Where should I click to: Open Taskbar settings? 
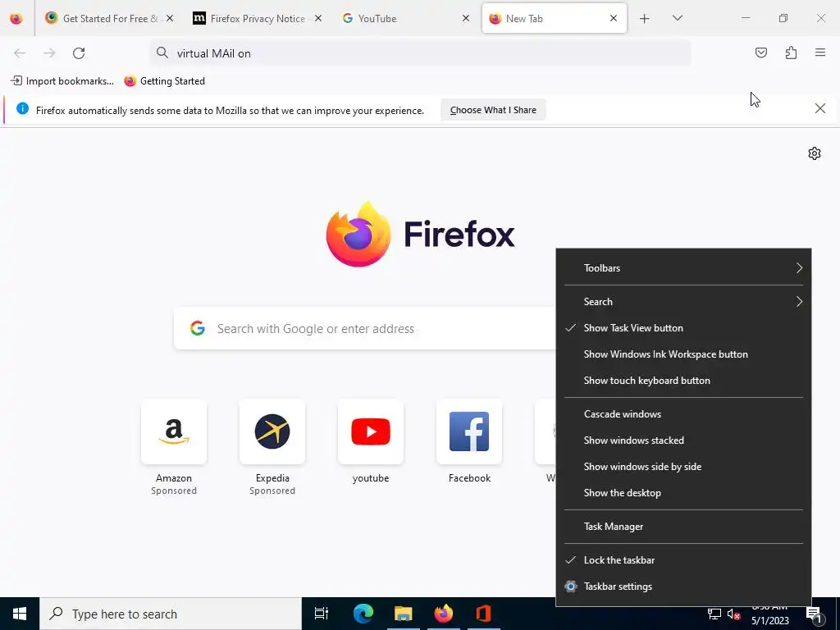point(683,587)
